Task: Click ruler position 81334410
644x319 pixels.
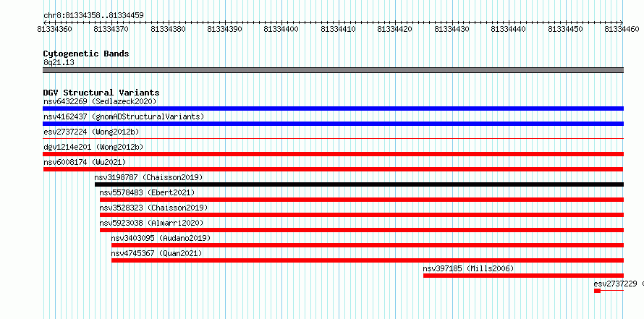Action: pos(338,29)
